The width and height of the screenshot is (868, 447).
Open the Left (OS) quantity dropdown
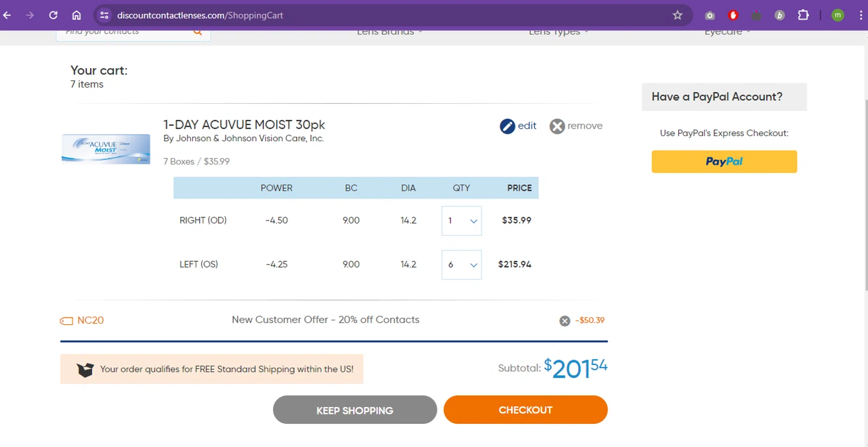coord(461,265)
